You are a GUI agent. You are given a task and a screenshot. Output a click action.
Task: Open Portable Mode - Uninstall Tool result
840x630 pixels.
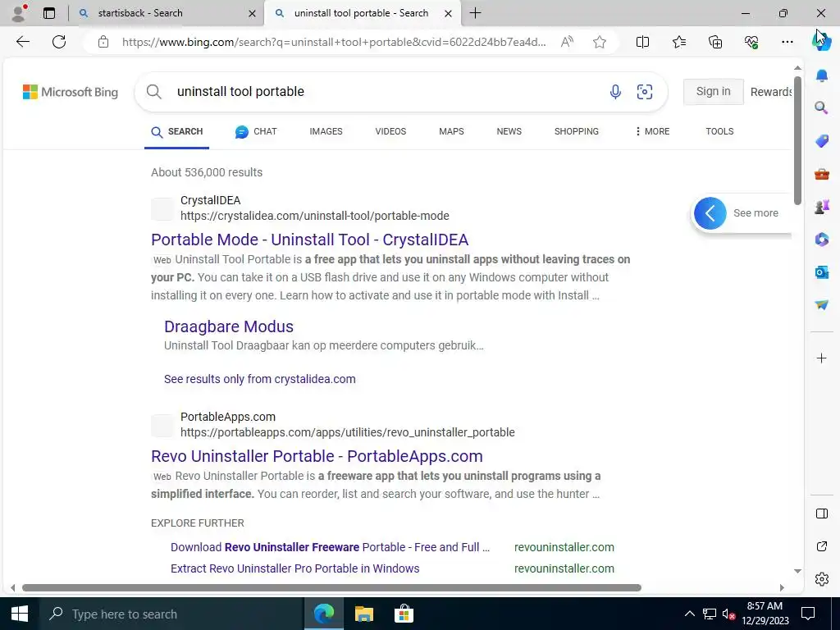(309, 240)
